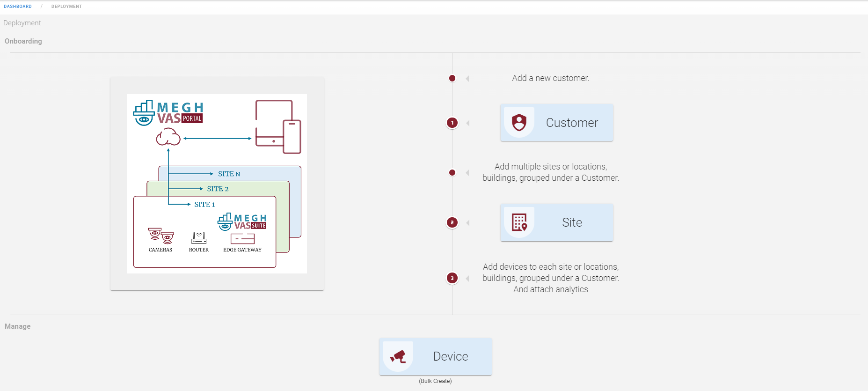This screenshot has height=391, width=868.
Task: Select the Deployment breadcrumb item
Action: (66, 7)
